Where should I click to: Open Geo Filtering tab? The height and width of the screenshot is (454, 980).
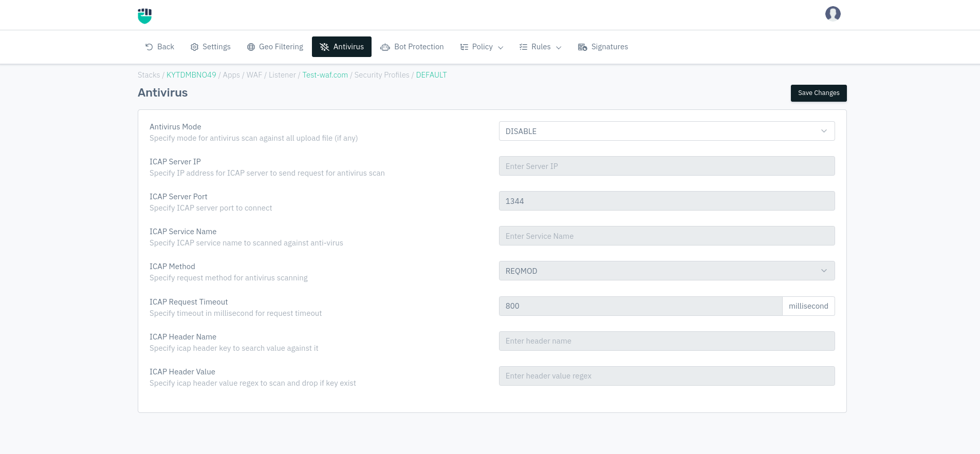pyautogui.click(x=275, y=47)
